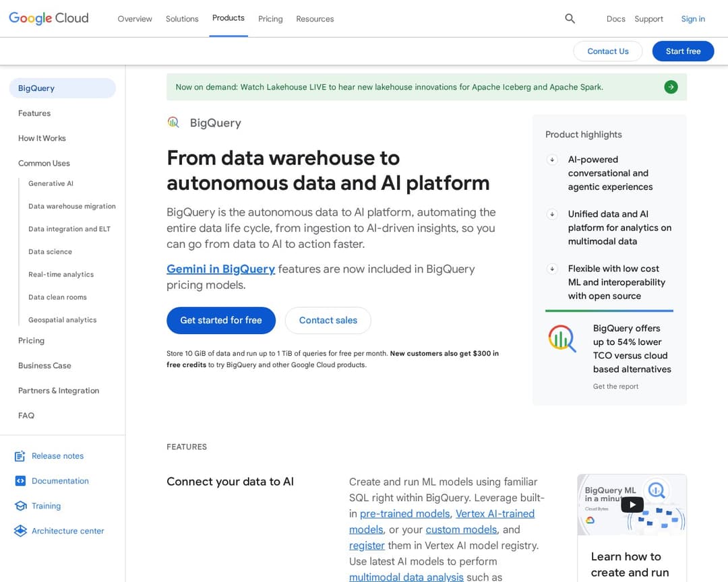This screenshot has width=728, height=582.
Task: Click 'Learn how to create and run' card text
Action: click(630, 564)
